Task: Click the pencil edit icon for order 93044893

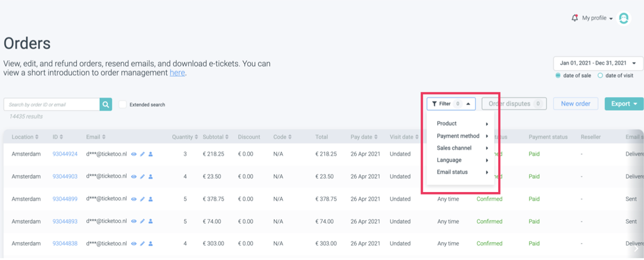Action: pos(142,222)
